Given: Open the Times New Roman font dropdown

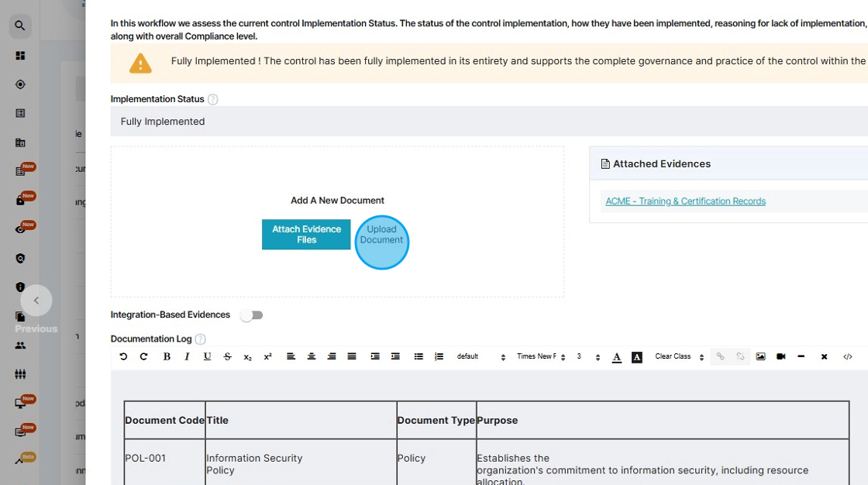Looking at the screenshot, I should (x=541, y=356).
